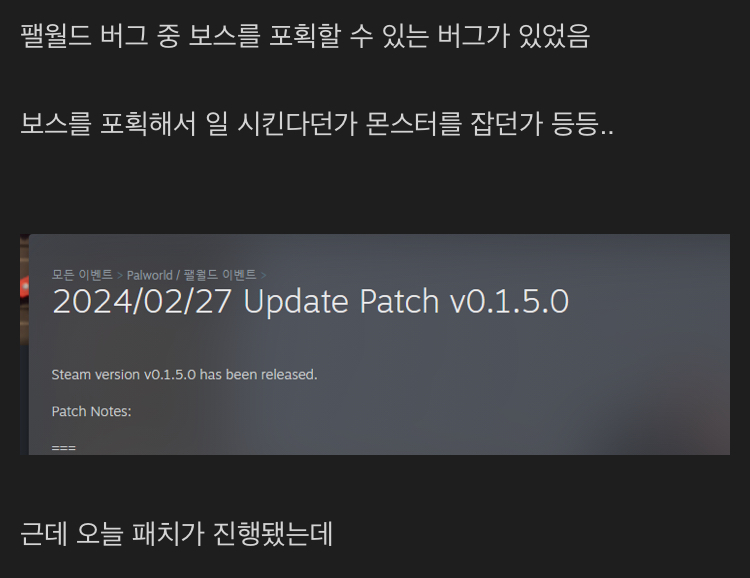Click 보스를 포획할 수 in the first sentence
Viewport: 750px width, 578px height.
pos(281,36)
